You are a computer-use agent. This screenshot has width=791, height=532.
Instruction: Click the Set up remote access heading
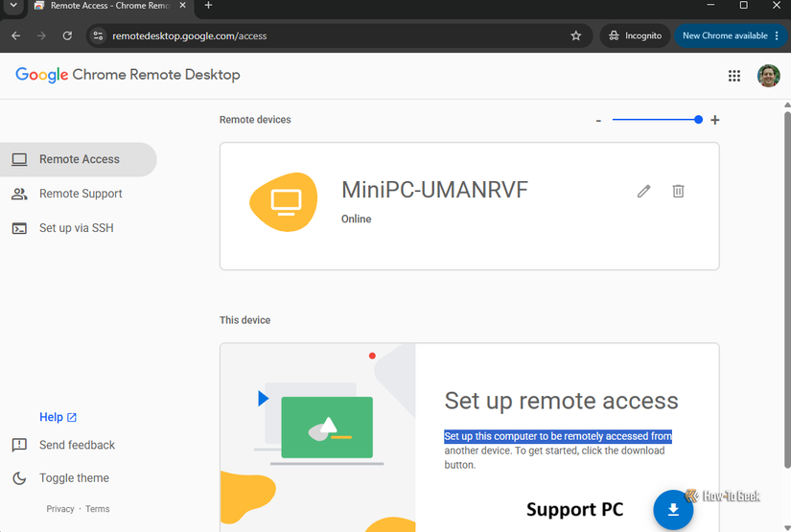561,401
